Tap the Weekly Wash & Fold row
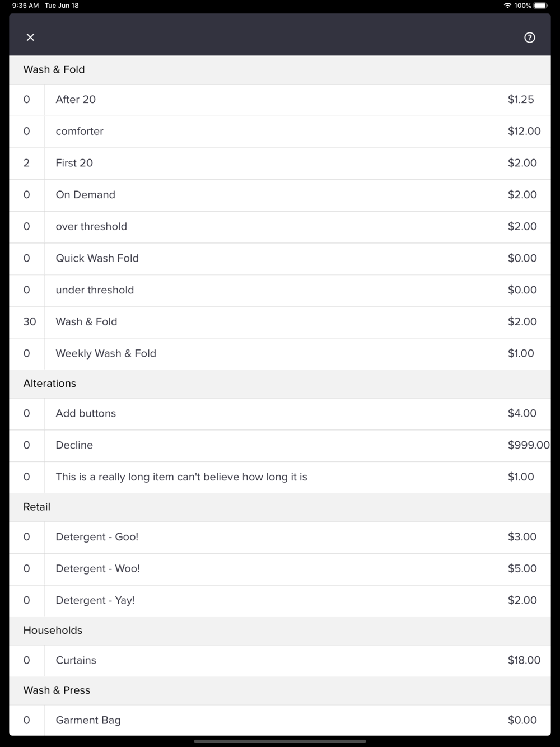560x747 pixels. coord(280,353)
